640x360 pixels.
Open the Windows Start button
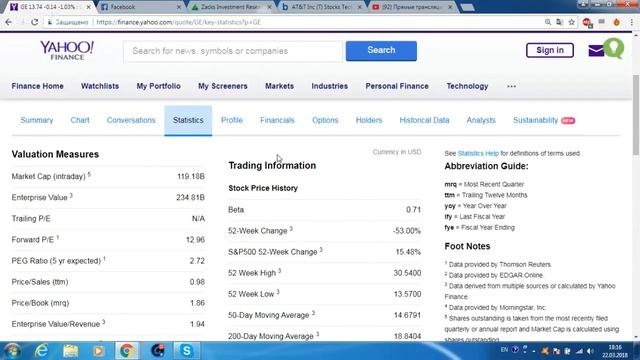tap(12, 351)
